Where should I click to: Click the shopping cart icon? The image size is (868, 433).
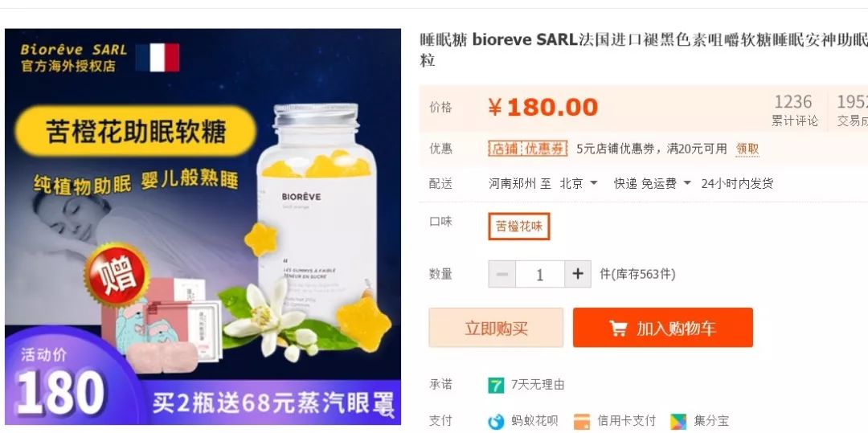[x=618, y=329]
